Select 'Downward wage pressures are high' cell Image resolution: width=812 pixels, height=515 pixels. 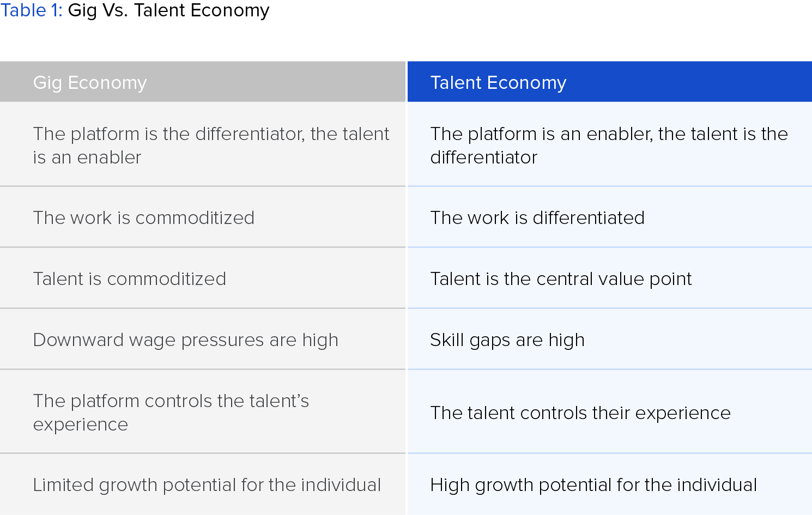pyautogui.click(x=185, y=340)
